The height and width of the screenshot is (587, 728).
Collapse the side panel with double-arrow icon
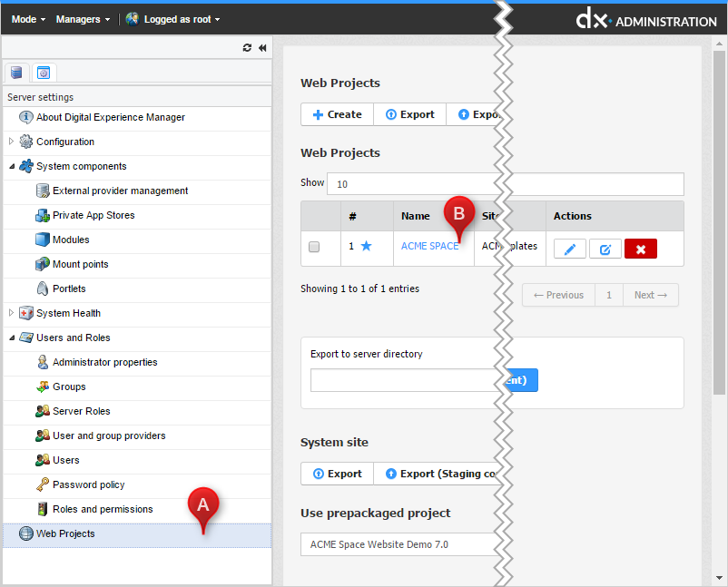point(262,48)
